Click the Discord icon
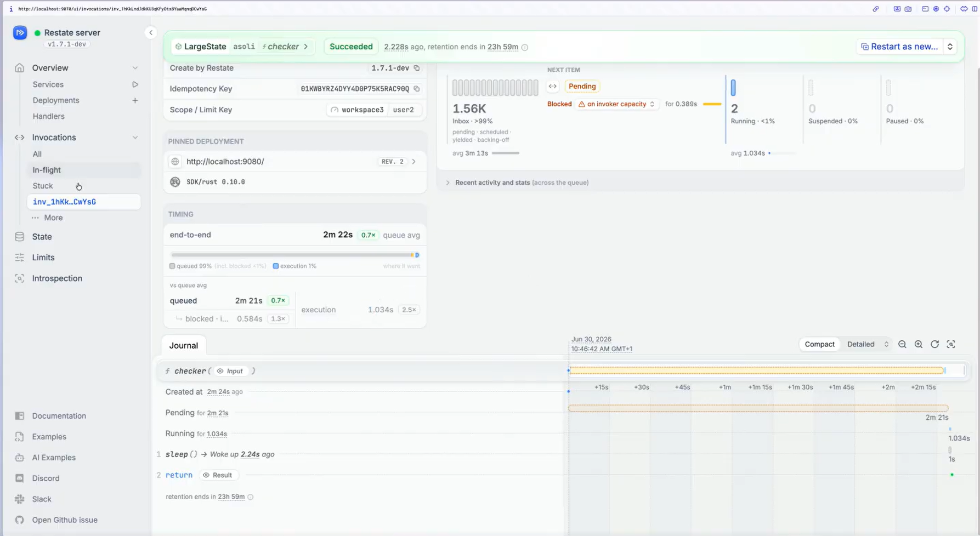 20,478
